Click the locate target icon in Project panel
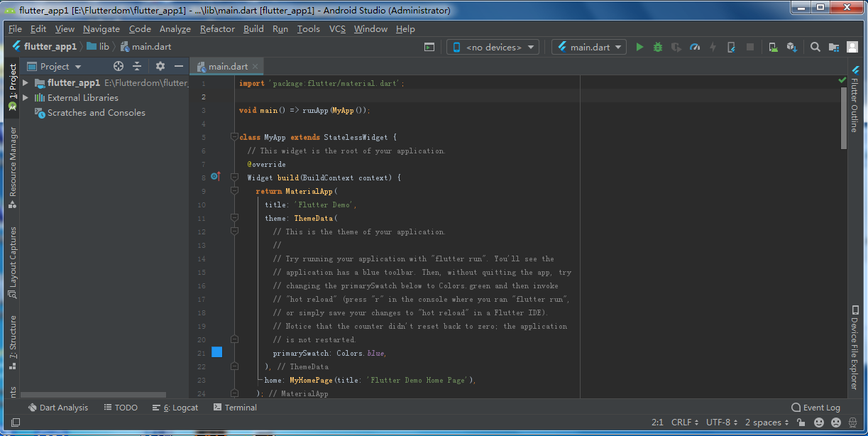The image size is (868, 436). [x=119, y=66]
